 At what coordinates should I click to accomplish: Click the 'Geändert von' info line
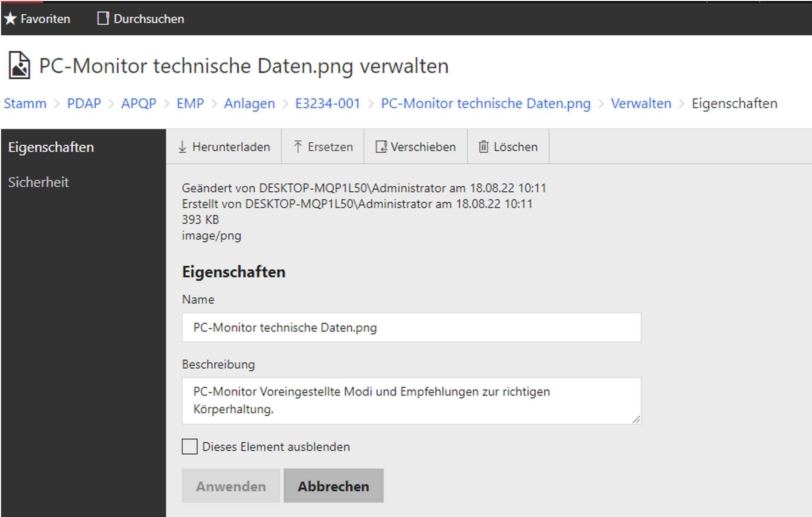click(x=364, y=188)
